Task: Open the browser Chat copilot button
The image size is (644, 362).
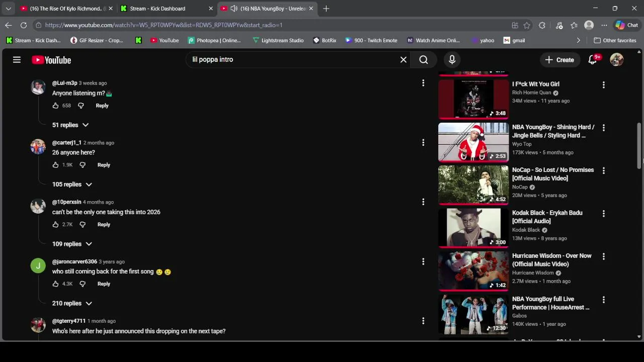Action: (627, 25)
